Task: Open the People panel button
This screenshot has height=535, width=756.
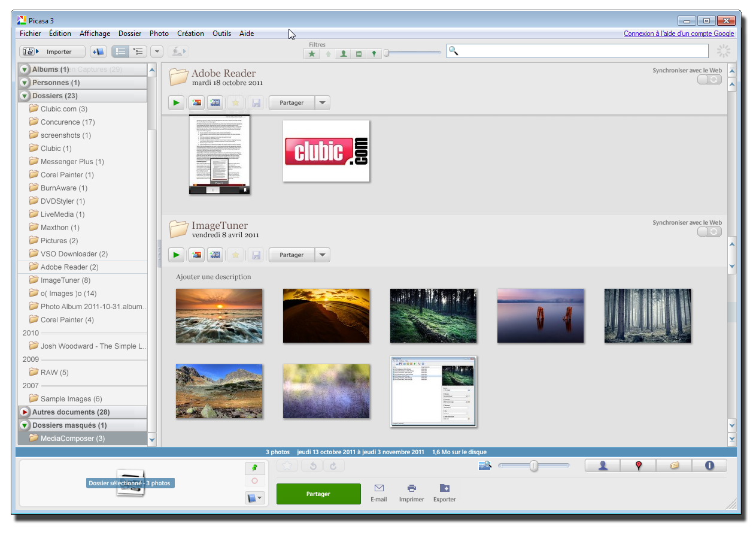Action: pyautogui.click(x=602, y=466)
